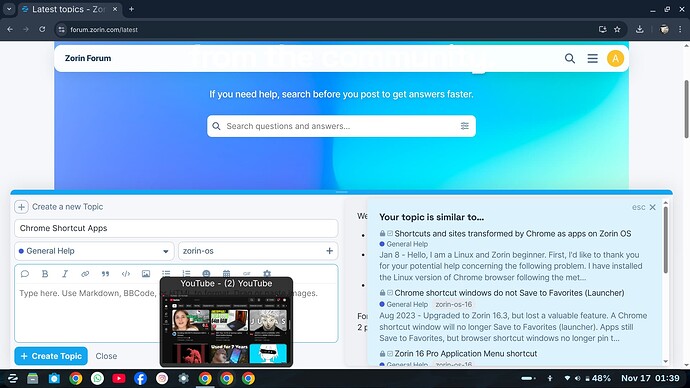Close the Latest topics tab
Screen dimensions: 690x388
point(115,9)
